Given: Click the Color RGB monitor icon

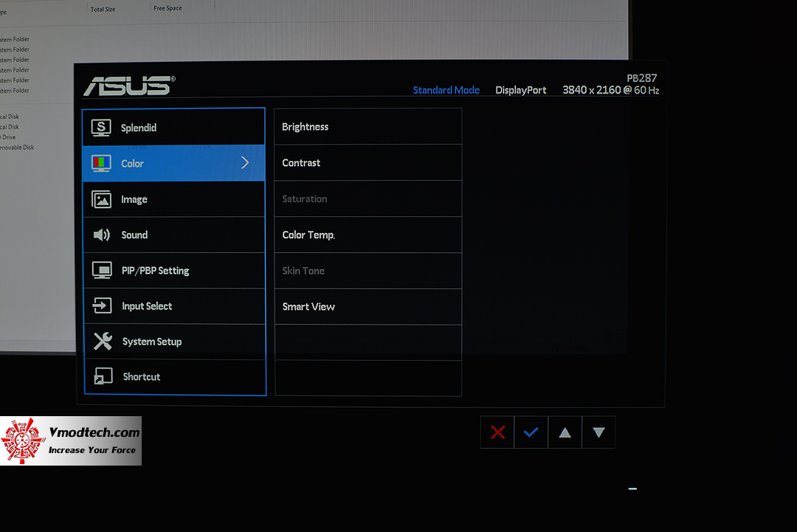Looking at the screenshot, I should pyautogui.click(x=101, y=163).
